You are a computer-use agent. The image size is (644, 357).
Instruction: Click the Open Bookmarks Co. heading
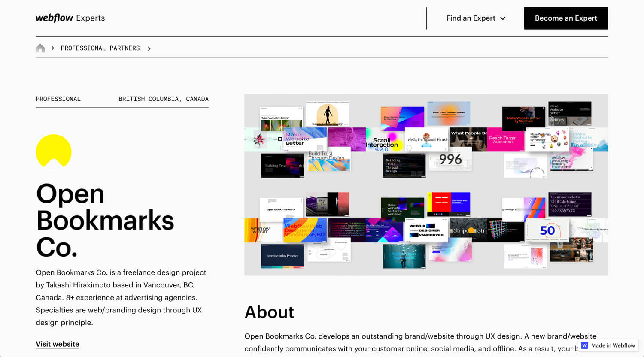click(105, 220)
